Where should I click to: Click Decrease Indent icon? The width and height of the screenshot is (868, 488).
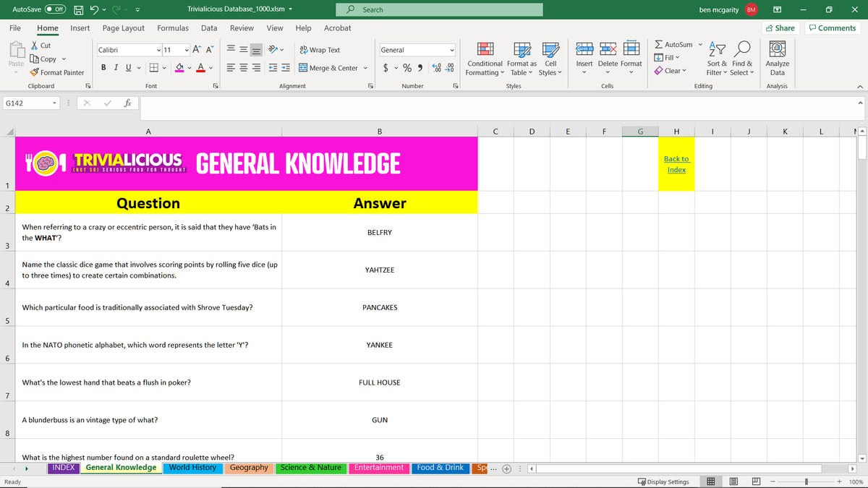273,68
